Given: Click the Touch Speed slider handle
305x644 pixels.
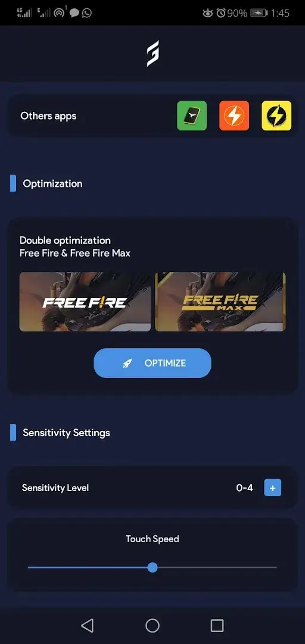Looking at the screenshot, I should [152, 568].
